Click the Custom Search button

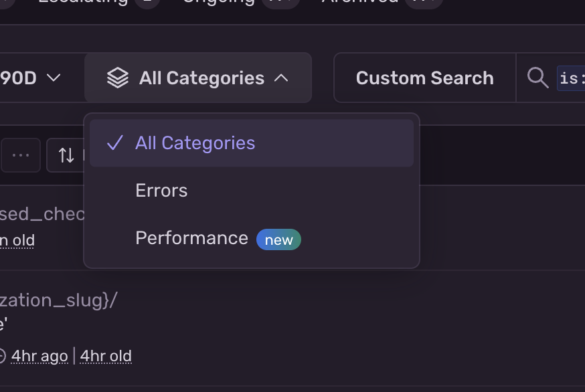pos(424,78)
